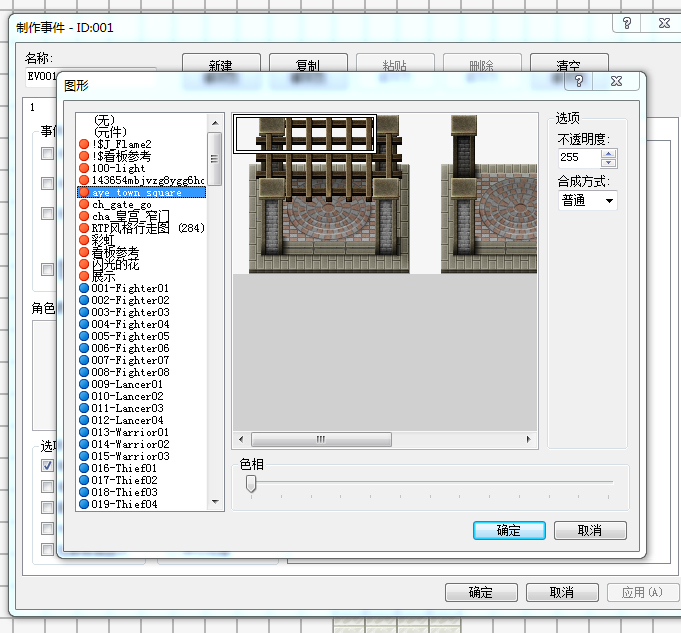Viewport: 681px width, 633px height.
Task: Cancel the 图形 dialog with 取消
Action: pos(590,530)
